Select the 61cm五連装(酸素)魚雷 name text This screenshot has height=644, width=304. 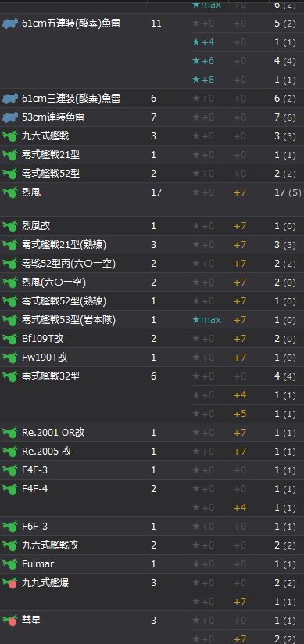pos(71,23)
